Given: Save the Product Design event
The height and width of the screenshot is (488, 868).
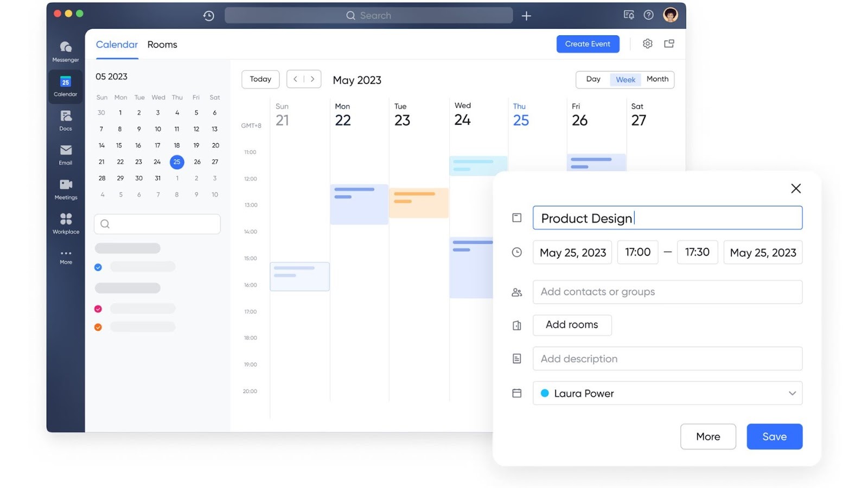Looking at the screenshot, I should pos(774,436).
